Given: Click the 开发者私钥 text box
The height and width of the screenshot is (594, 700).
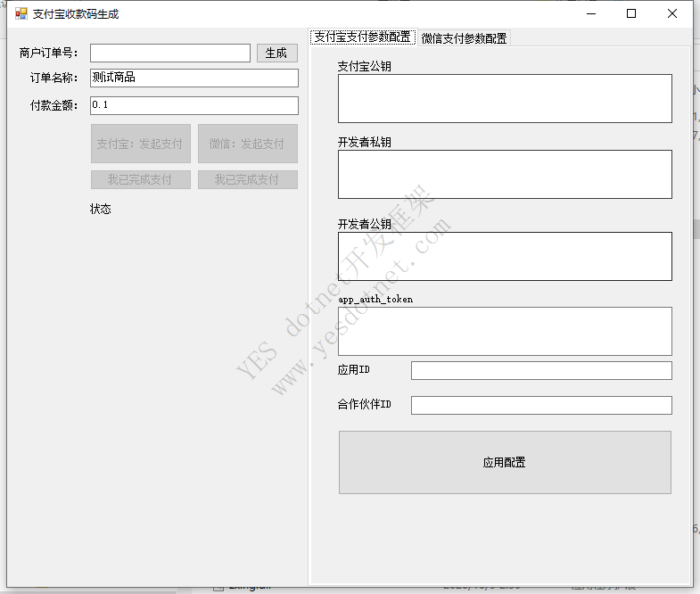Looking at the screenshot, I should click(x=505, y=174).
